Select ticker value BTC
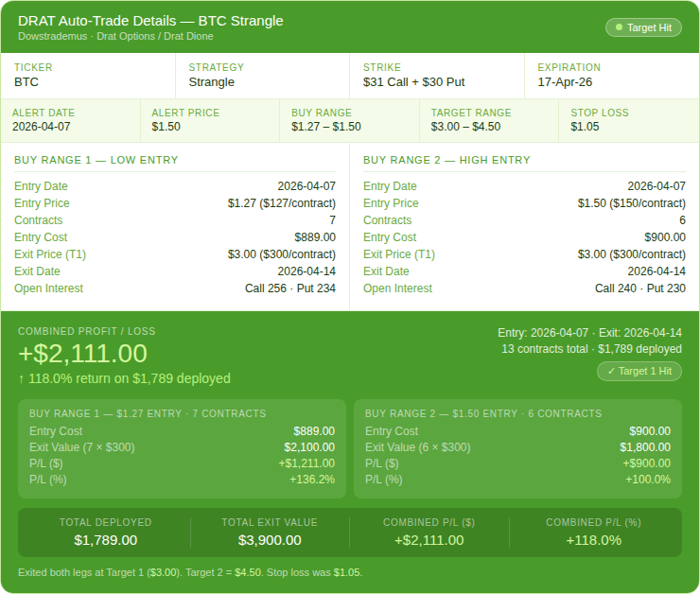Screen dimensions: 700x594 tap(26, 82)
